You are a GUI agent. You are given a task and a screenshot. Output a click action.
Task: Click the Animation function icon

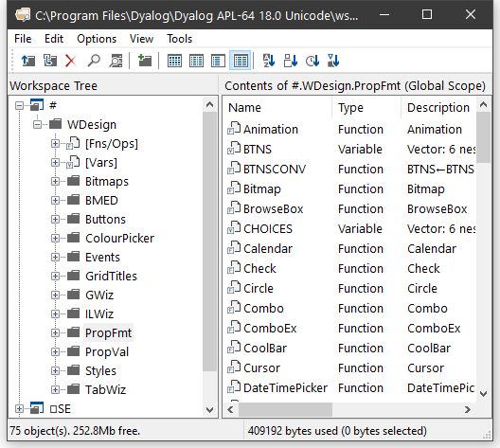click(234, 129)
